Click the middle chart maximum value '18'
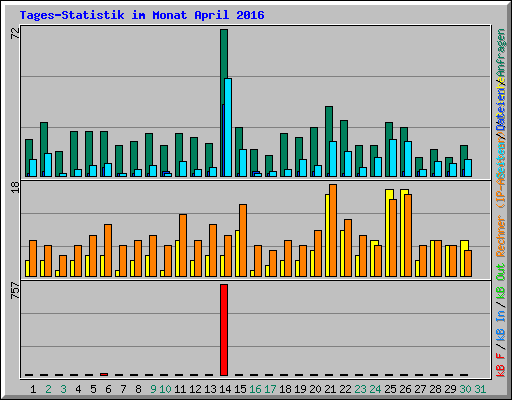The height and width of the screenshot is (400, 512). click(x=15, y=187)
